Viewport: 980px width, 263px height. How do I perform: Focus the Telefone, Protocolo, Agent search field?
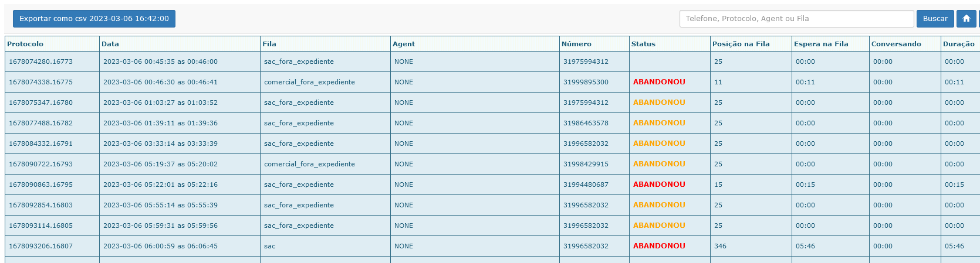pyautogui.click(x=796, y=19)
